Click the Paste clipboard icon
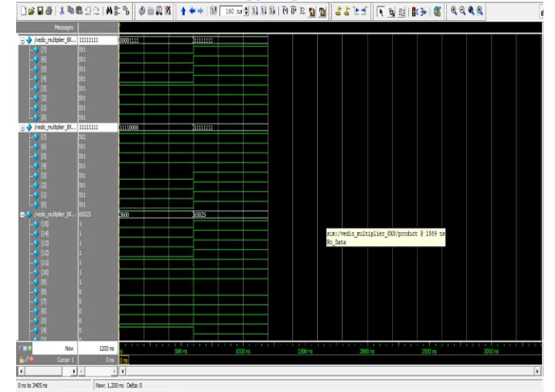Viewport: 555px width, 392px height. pos(79,11)
